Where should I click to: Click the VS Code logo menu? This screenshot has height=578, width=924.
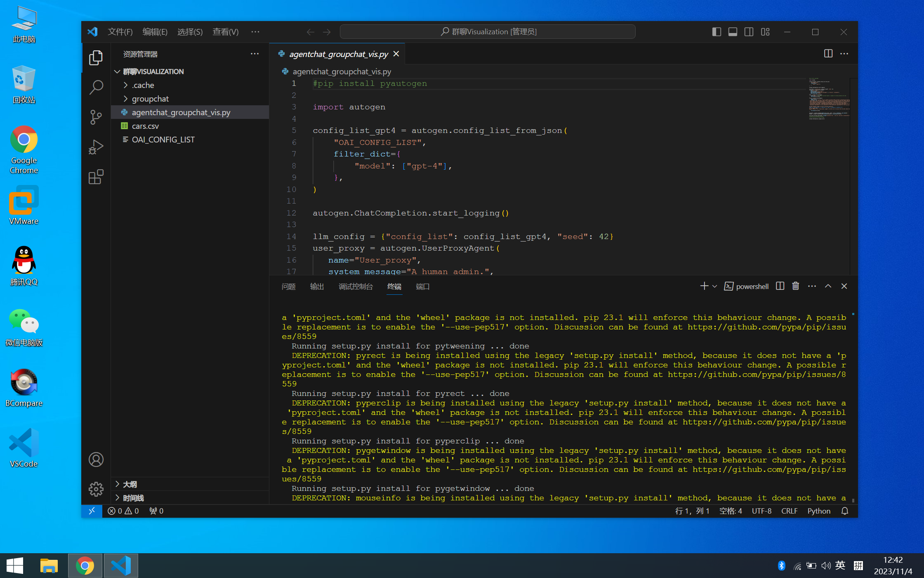point(92,32)
